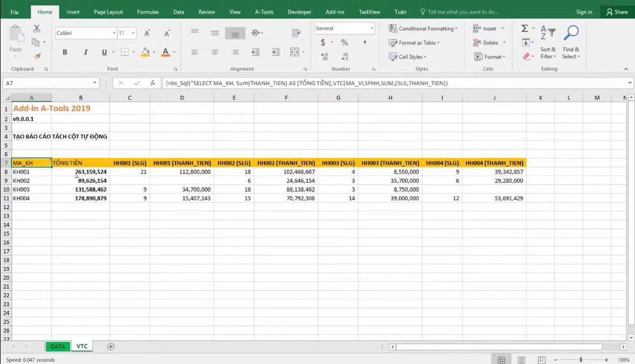Open the Calibri font name dropdown
The height and width of the screenshot is (364, 635).
[114, 33]
